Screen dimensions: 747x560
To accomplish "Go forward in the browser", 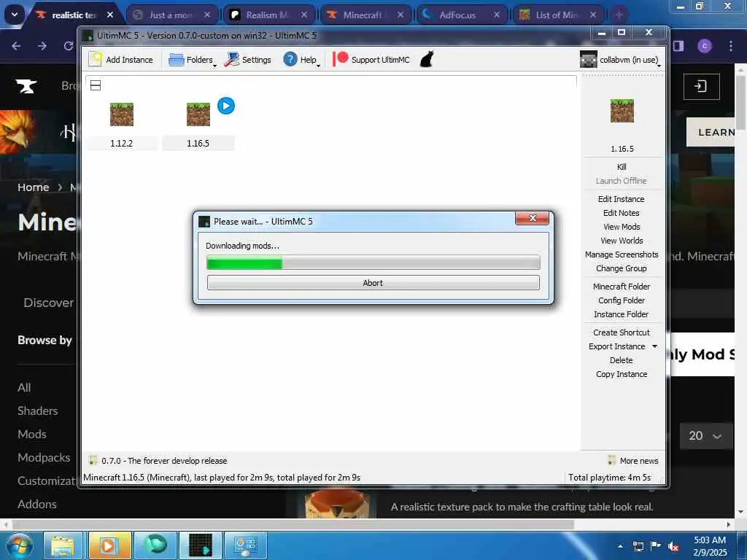I will pos(42,46).
